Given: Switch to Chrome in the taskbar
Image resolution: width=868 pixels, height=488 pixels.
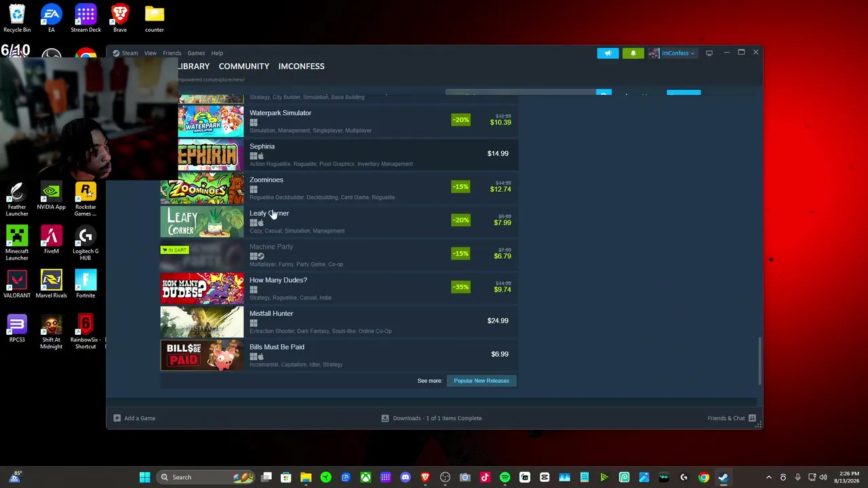Looking at the screenshot, I should pyautogui.click(x=703, y=477).
